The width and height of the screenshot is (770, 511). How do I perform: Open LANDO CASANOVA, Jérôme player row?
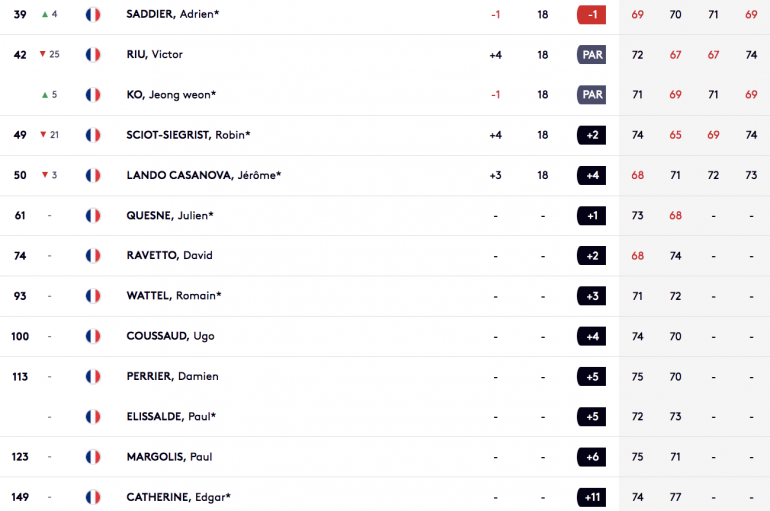click(385, 175)
